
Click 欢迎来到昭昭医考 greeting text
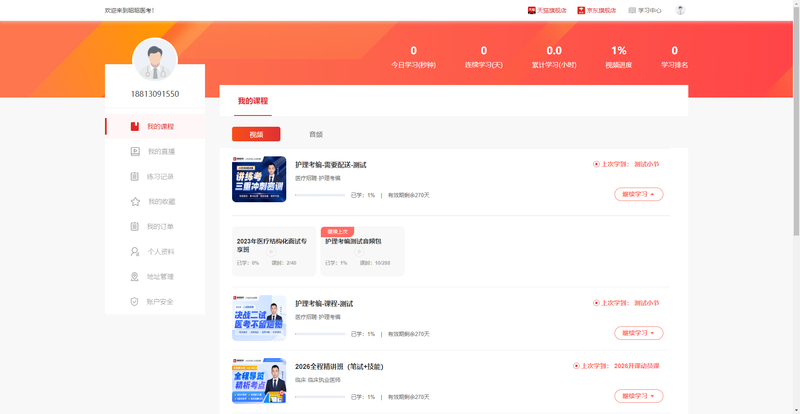tap(129, 10)
